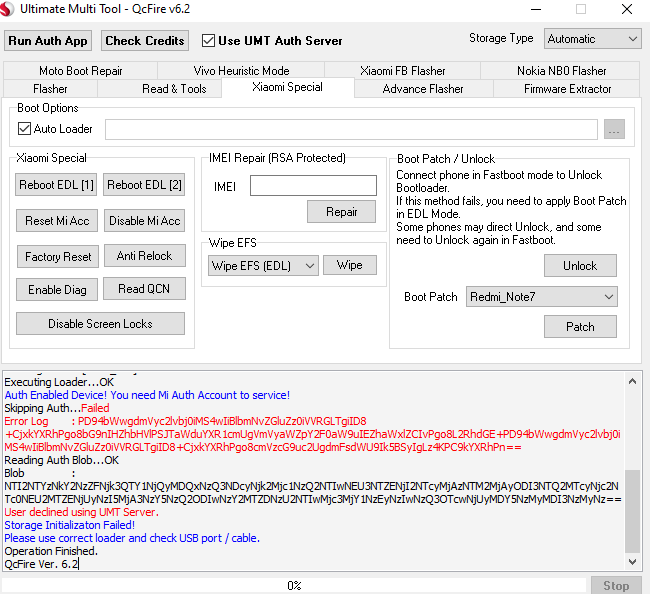The image size is (650, 594).
Task: Focus the IMEI input field
Action: point(313,185)
